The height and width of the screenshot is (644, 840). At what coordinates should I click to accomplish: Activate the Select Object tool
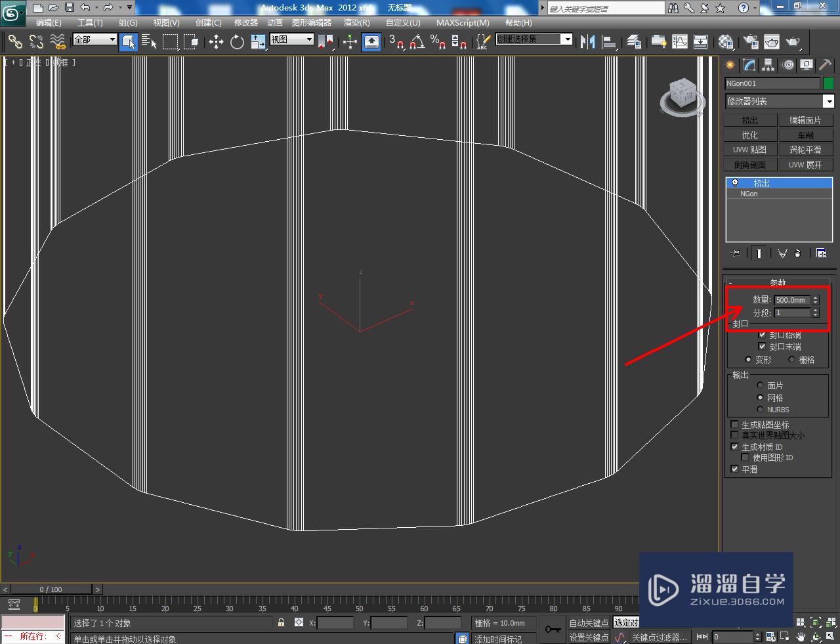pyautogui.click(x=129, y=42)
